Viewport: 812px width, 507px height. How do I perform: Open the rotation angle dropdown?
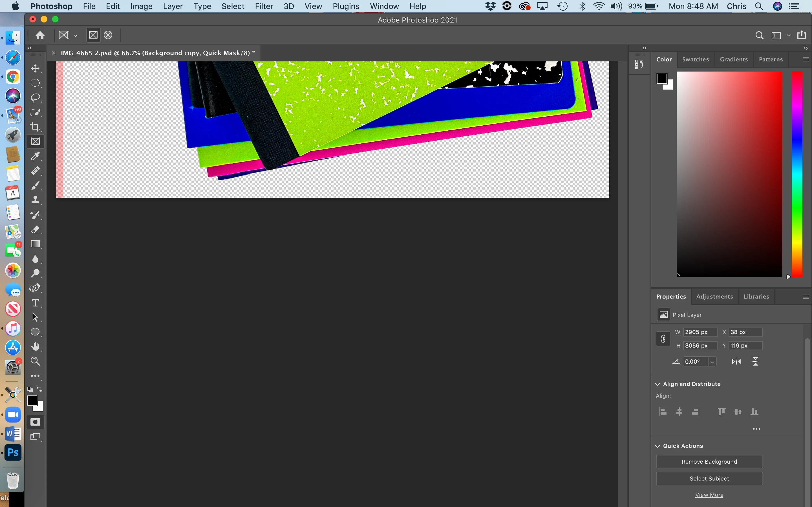click(712, 362)
